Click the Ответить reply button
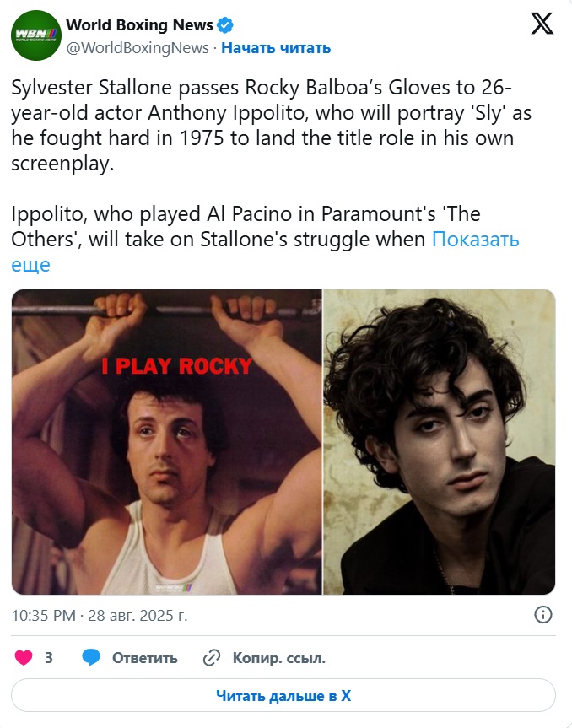The image size is (572, 728). (145, 658)
